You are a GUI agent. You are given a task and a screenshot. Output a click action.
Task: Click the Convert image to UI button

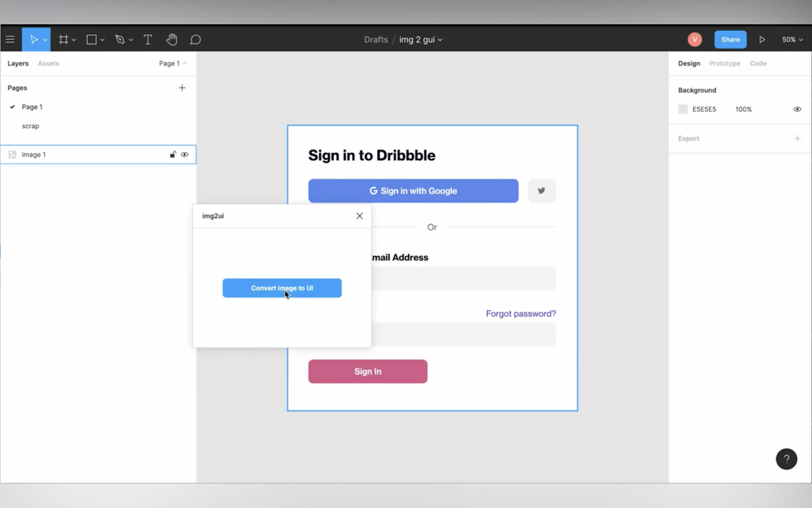pos(282,288)
